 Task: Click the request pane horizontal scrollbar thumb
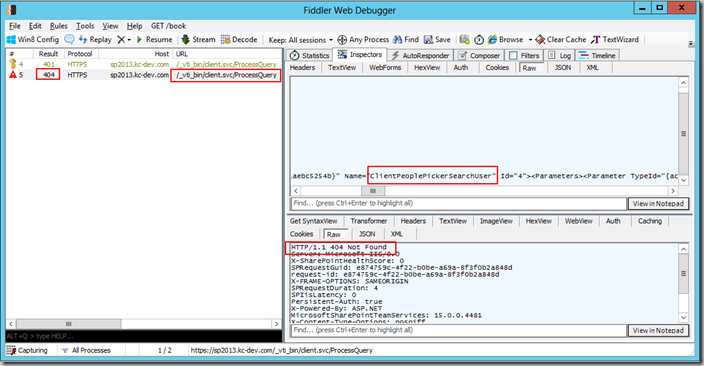(373, 191)
